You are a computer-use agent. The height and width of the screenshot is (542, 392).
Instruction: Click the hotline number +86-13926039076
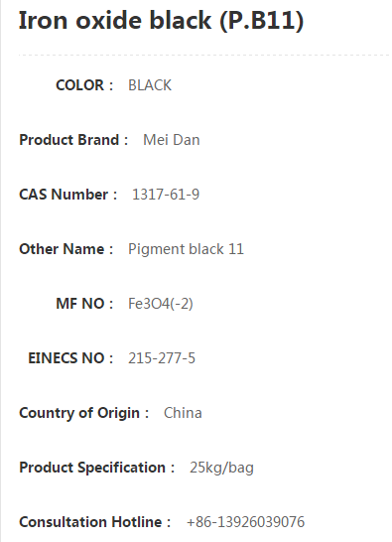point(245,522)
